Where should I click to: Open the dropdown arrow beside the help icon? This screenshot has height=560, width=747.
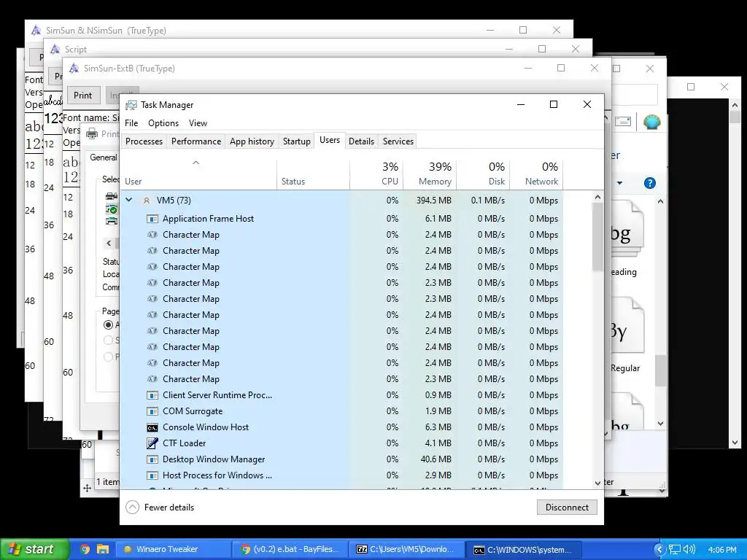[x=619, y=183]
